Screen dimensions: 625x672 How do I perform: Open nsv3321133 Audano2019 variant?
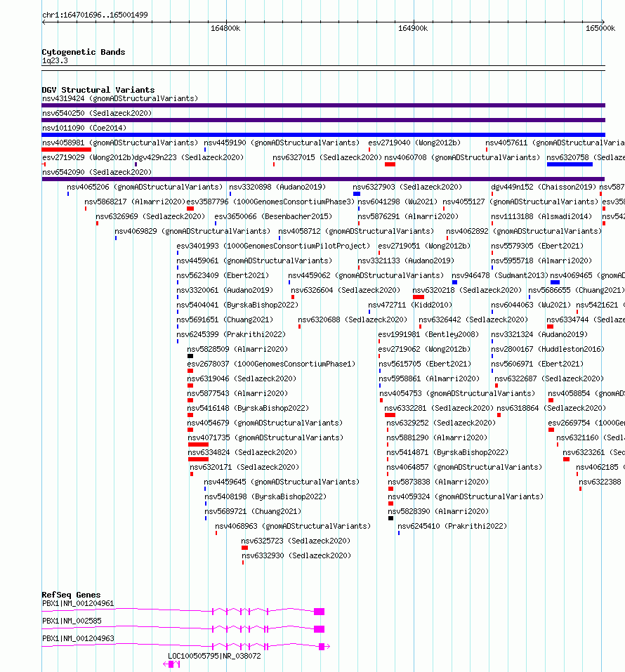[406, 261]
